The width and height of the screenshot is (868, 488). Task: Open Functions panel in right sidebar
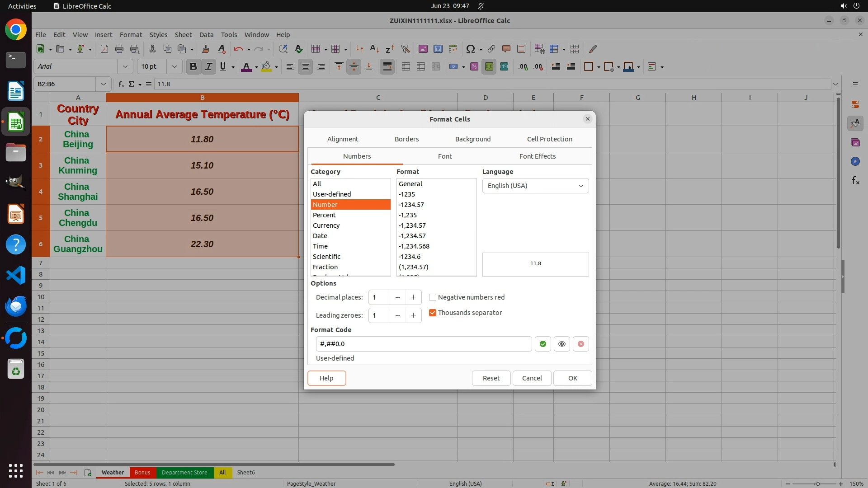click(855, 181)
